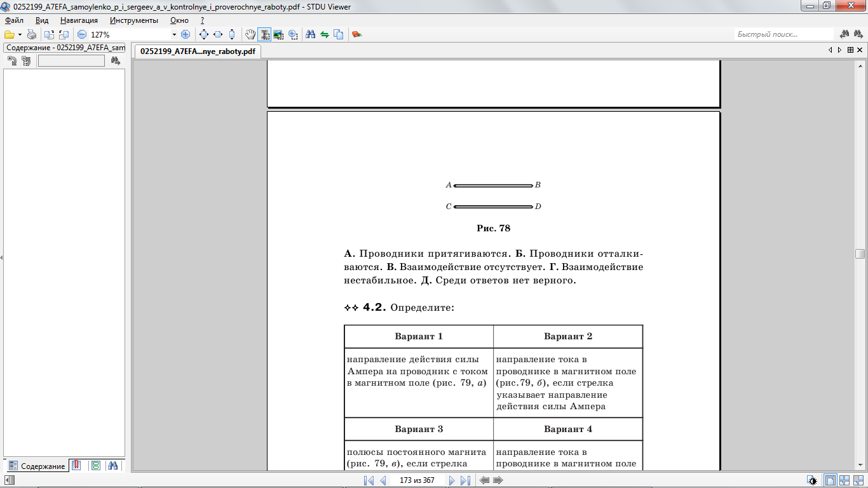Switch to the thumbnails panel tab

point(95,466)
